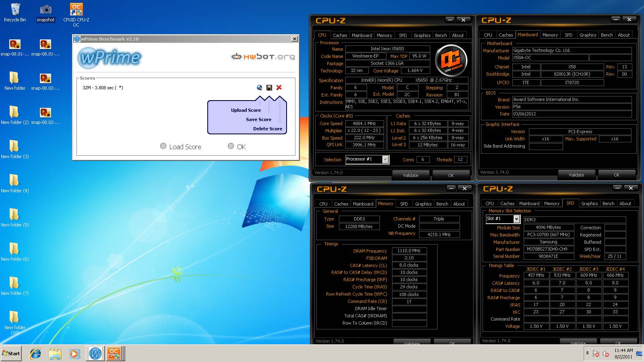This screenshot has width=644, height=362.
Task: Click Delete Score text in bubble
Action: [x=268, y=129]
